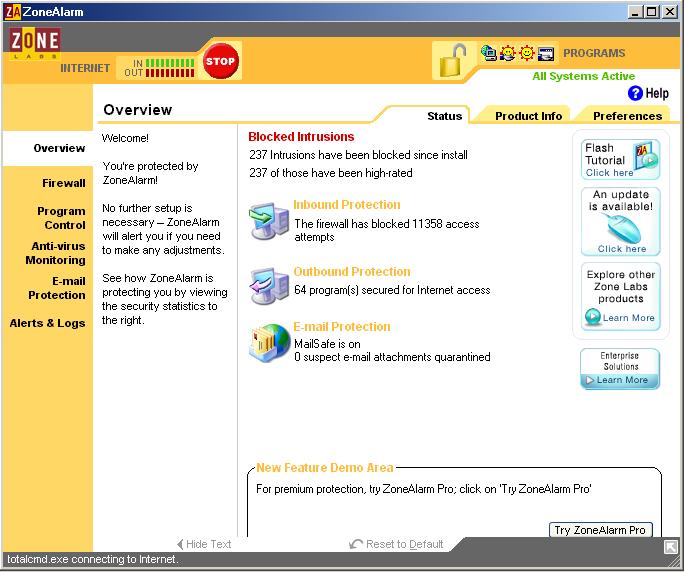Click '64 program(s) secured for Internet access'
684x573 pixels.
pyautogui.click(x=392, y=290)
